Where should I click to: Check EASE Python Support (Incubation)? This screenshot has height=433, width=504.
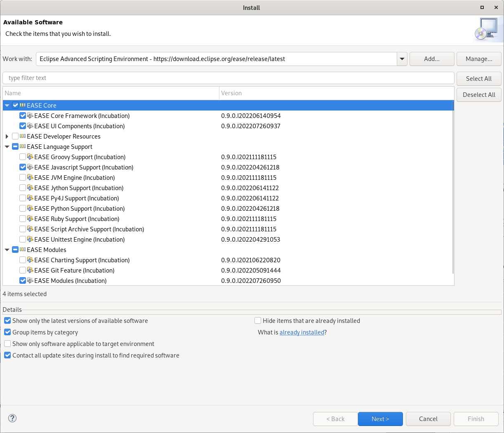coord(23,208)
